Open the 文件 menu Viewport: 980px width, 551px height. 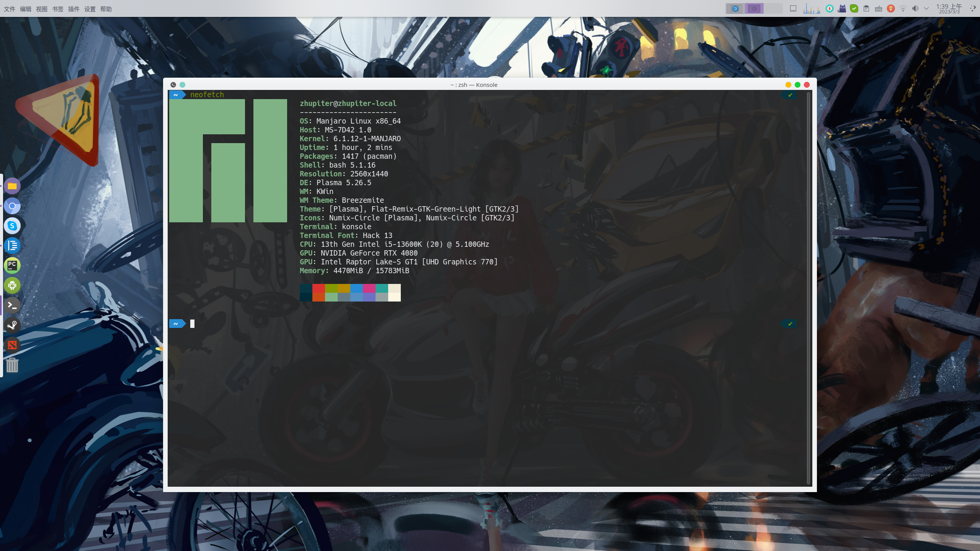(9, 8)
